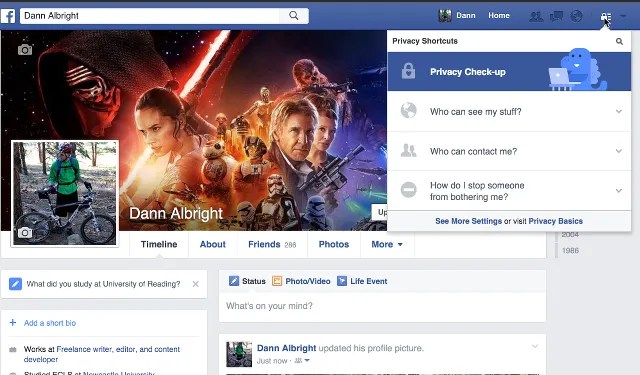Open the Photos tab

[x=333, y=244]
